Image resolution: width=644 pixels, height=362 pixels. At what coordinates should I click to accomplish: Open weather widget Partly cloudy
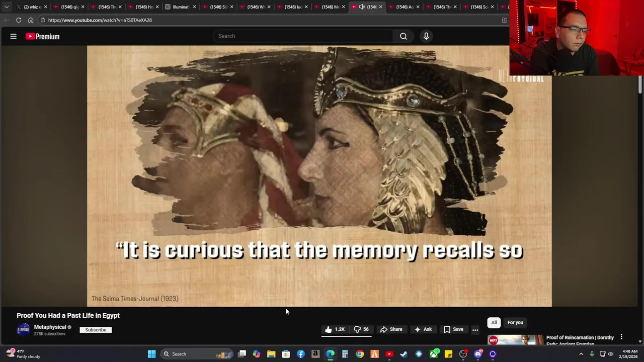pos(23,354)
